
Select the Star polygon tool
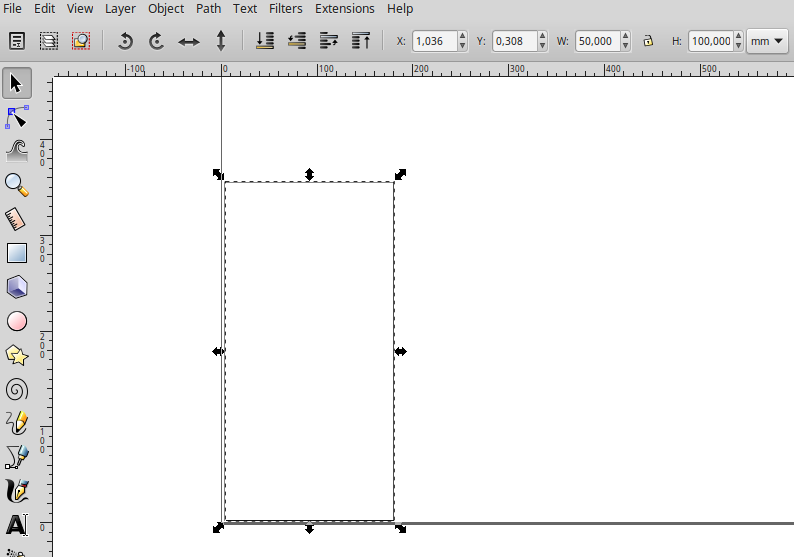pyautogui.click(x=17, y=355)
